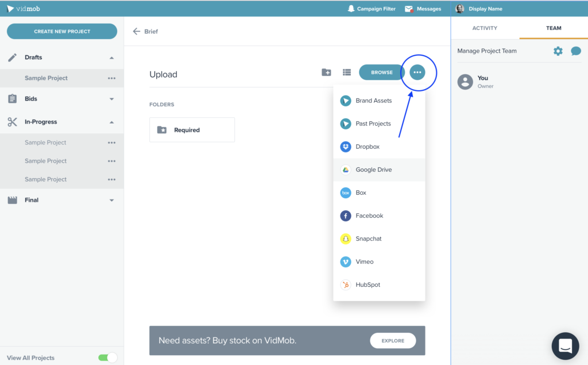The height and width of the screenshot is (365, 588).
Task: Open options for Drafts Sample Project
Action: [x=112, y=78]
